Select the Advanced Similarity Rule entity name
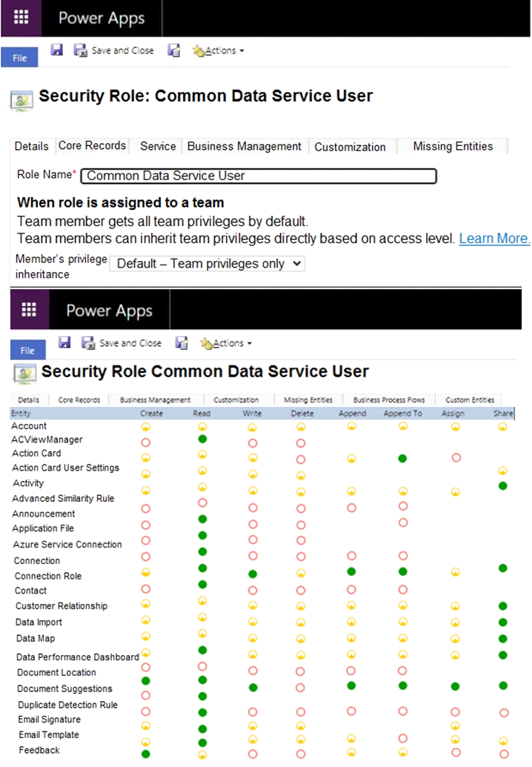 tap(63, 499)
